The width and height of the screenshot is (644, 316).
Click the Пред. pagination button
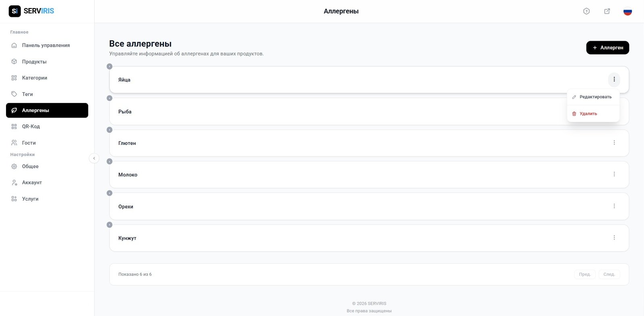(x=584, y=275)
